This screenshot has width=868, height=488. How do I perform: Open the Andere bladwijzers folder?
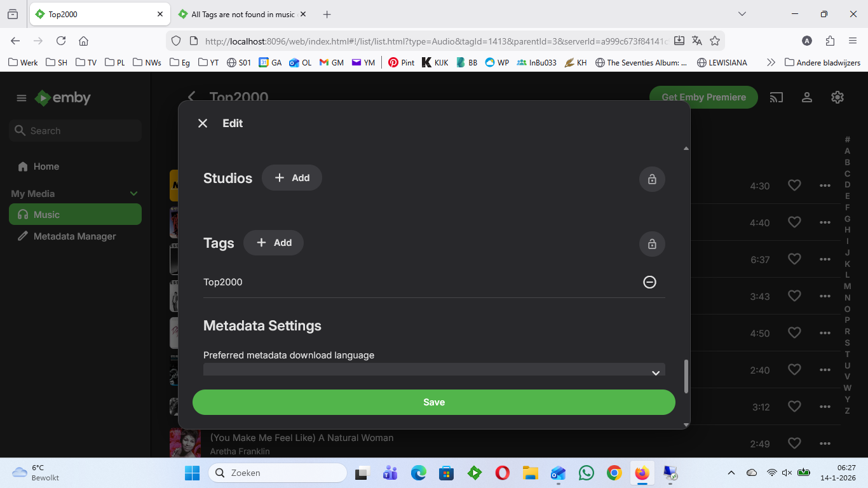click(823, 62)
